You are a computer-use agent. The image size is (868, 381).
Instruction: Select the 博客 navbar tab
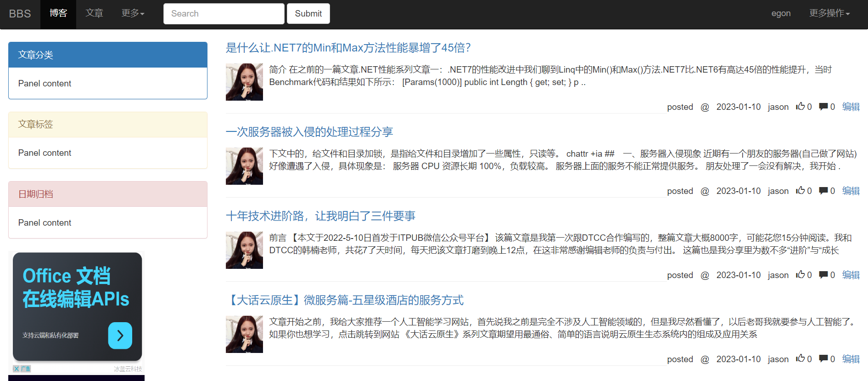tap(58, 13)
